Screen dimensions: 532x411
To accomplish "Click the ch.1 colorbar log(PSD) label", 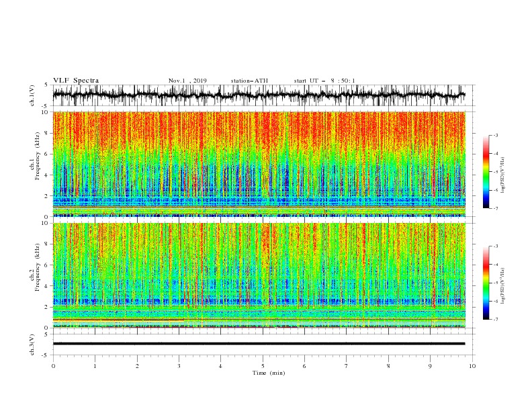I will 503,175.
